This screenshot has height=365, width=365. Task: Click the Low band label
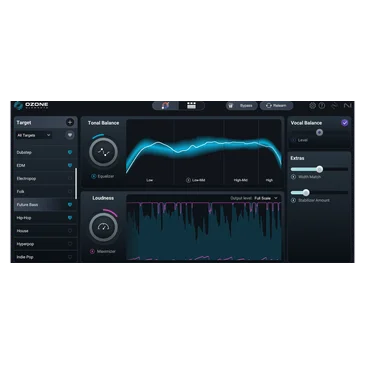150,180
